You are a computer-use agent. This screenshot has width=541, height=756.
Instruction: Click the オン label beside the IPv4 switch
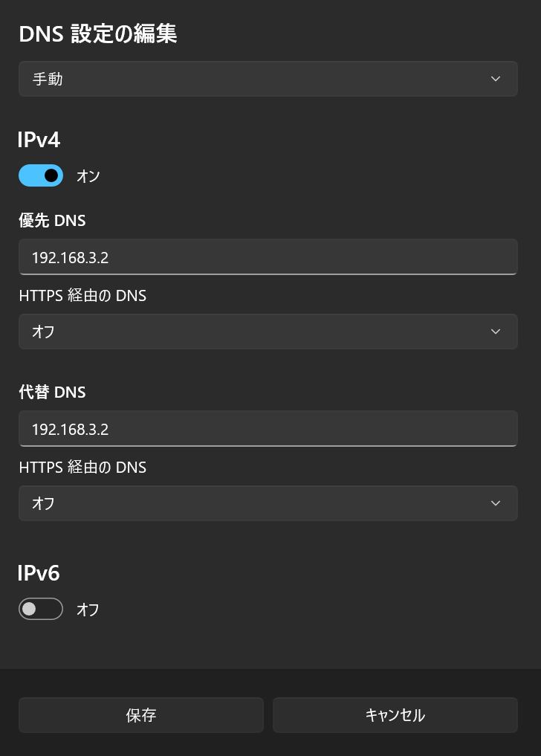(88, 176)
